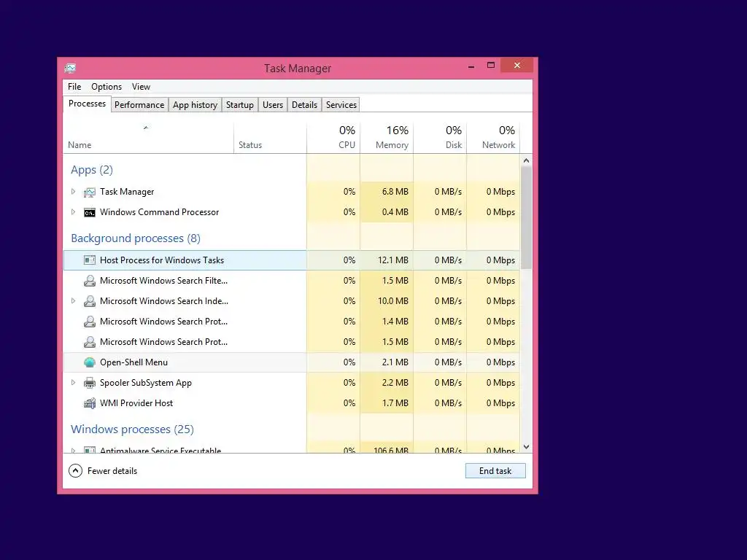
Task: Select the WMI Provider Host process
Action: tap(292, 403)
